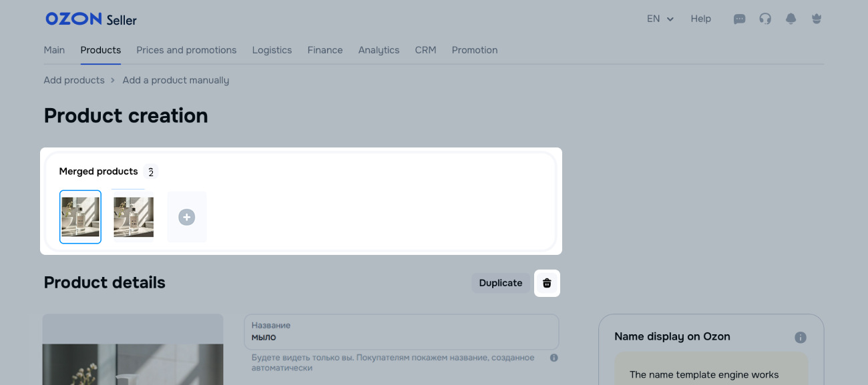Open the Products tab
The width and height of the screenshot is (868, 385).
point(100,50)
